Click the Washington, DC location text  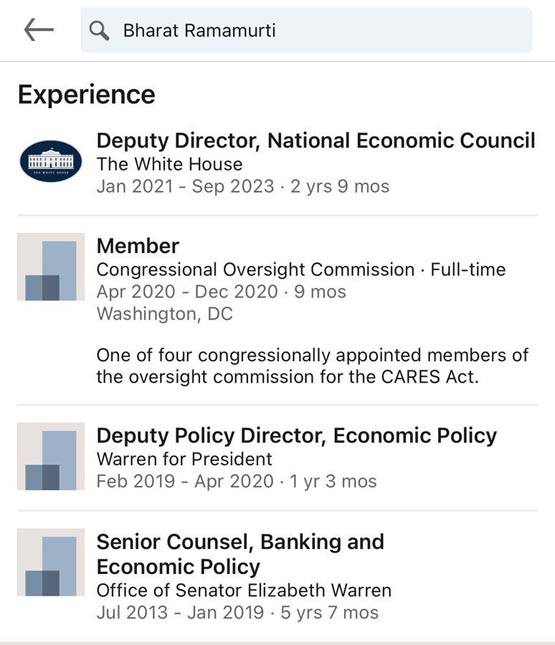[x=165, y=314]
